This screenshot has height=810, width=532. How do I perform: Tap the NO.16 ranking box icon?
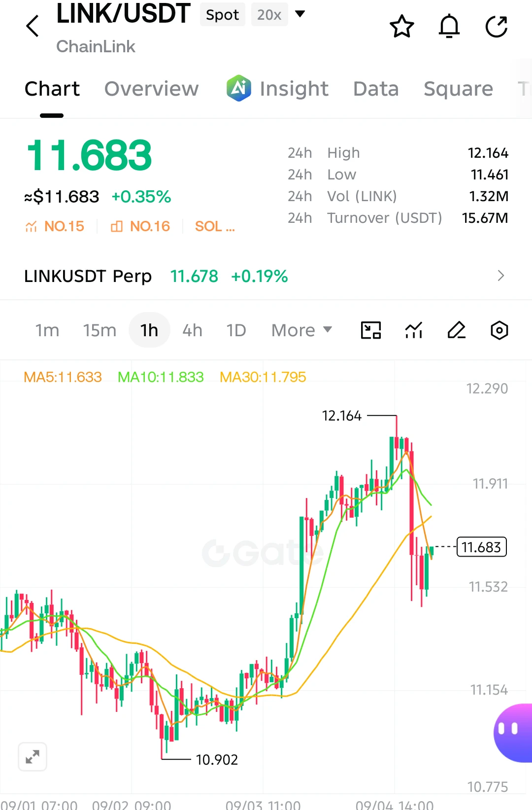pyautogui.click(x=117, y=226)
